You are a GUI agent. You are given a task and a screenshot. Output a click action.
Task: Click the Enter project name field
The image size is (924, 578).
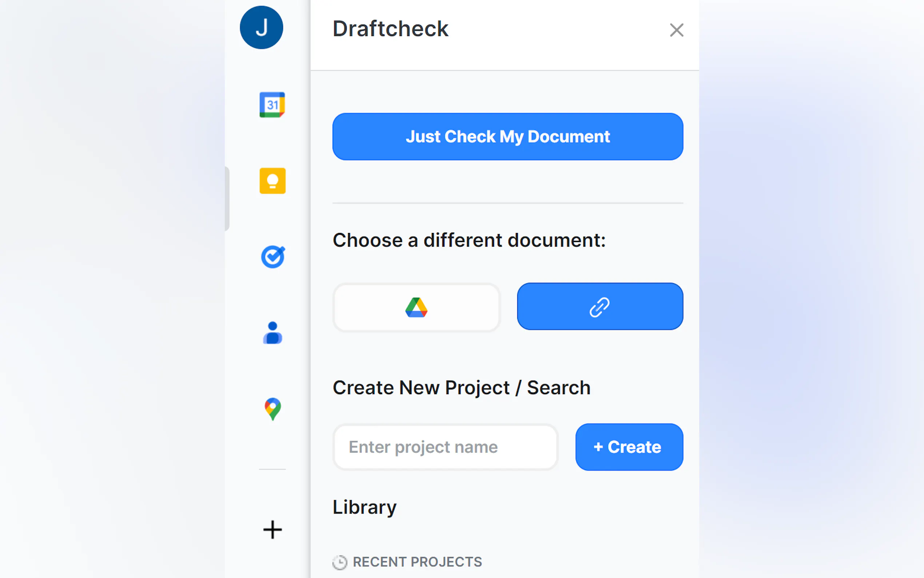(x=445, y=447)
